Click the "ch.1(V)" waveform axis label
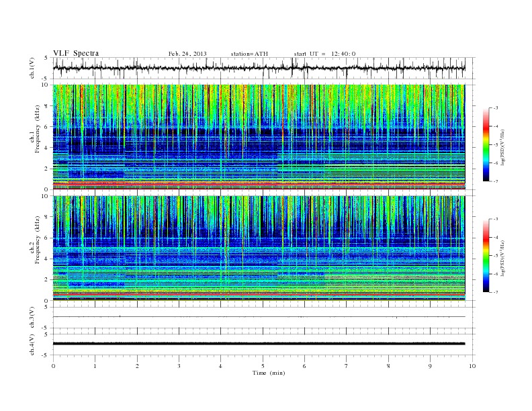The width and height of the screenshot is (532, 411). click(32, 68)
